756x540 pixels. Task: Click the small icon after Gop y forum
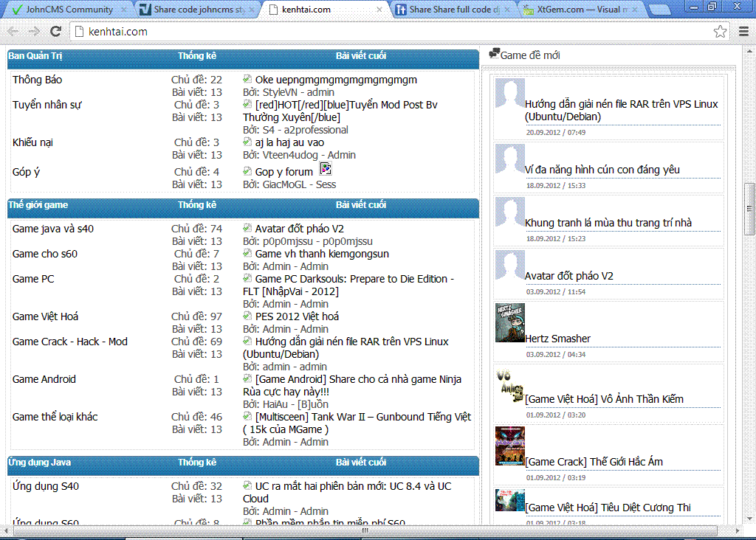coord(325,169)
